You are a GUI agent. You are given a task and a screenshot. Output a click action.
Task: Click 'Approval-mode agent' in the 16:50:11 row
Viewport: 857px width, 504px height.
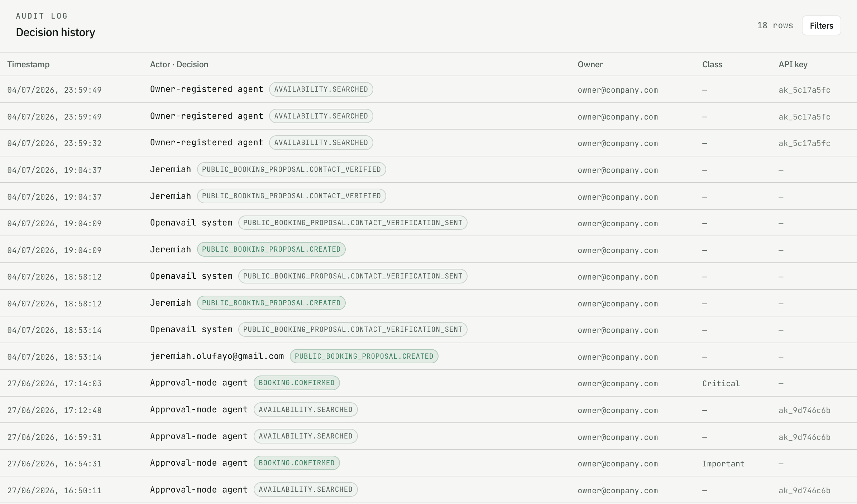199,489
